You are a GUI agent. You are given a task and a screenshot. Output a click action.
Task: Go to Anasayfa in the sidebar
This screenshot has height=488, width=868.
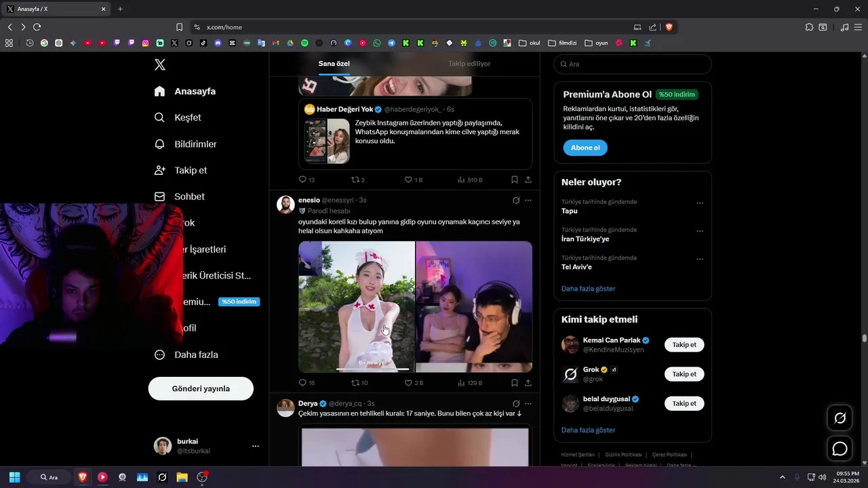coord(185,91)
